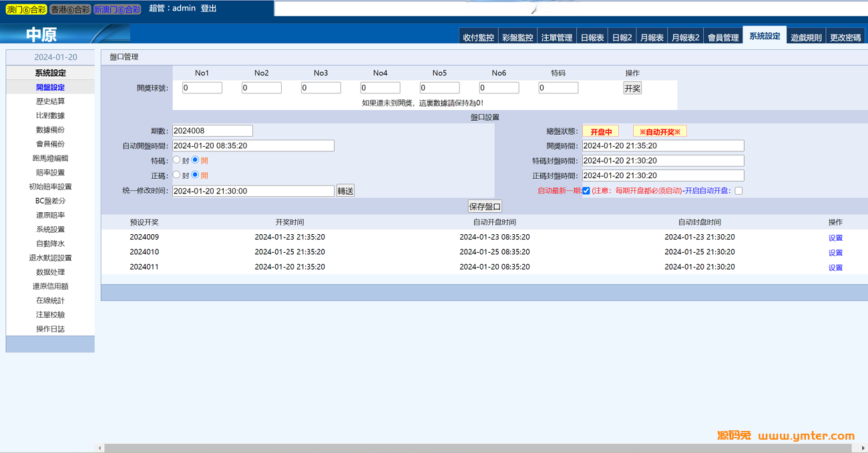Enable 开启自动开盘 checkbox

pyautogui.click(x=738, y=191)
